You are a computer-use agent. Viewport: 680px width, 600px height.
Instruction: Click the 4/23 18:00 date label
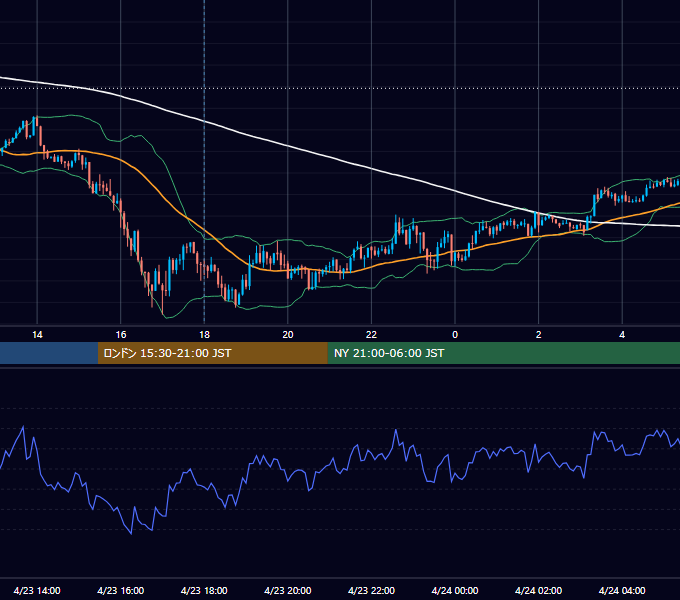(x=204, y=590)
